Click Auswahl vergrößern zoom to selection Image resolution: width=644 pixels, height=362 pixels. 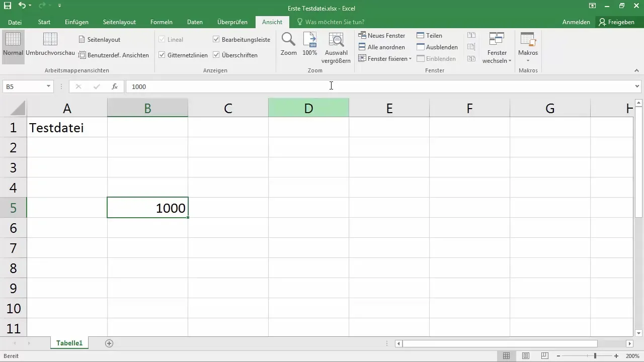(x=336, y=48)
